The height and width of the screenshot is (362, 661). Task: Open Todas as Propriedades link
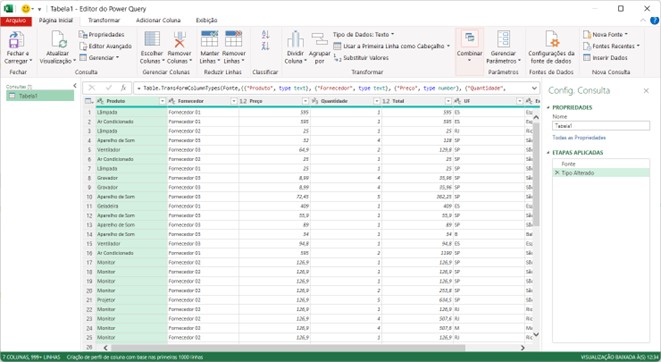click(x=579, y=138)
